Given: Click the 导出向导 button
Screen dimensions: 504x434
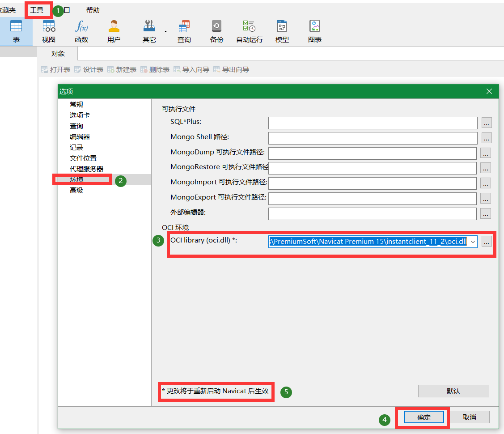Looking at the screenshot, I should (x=231, y=69).
